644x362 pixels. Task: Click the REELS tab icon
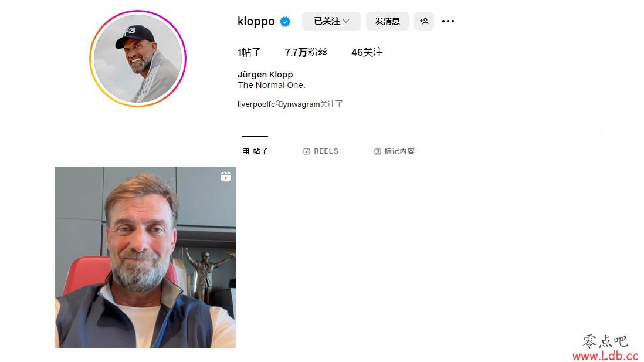click(306, 151)
